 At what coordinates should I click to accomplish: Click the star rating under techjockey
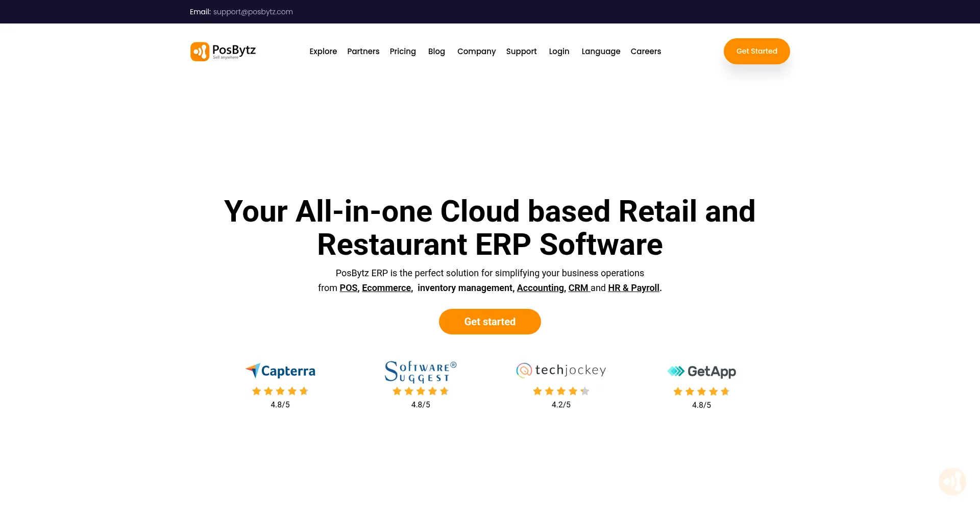pyautogui.click(x=561, y=391)
